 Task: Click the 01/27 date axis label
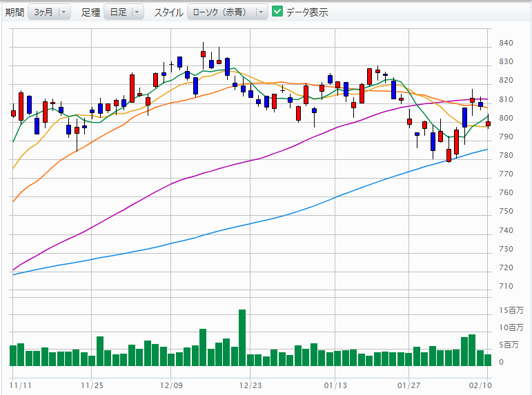tap(409, 385)
